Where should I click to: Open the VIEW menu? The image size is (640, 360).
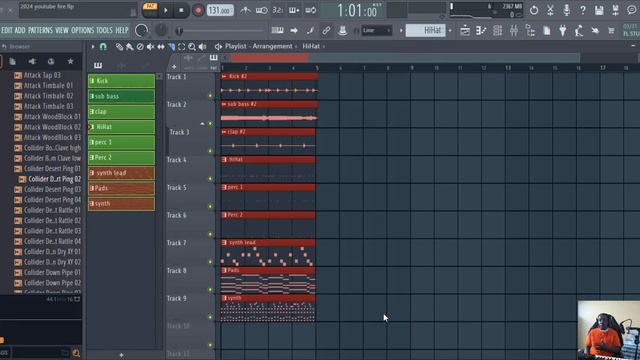click(62, 31)
